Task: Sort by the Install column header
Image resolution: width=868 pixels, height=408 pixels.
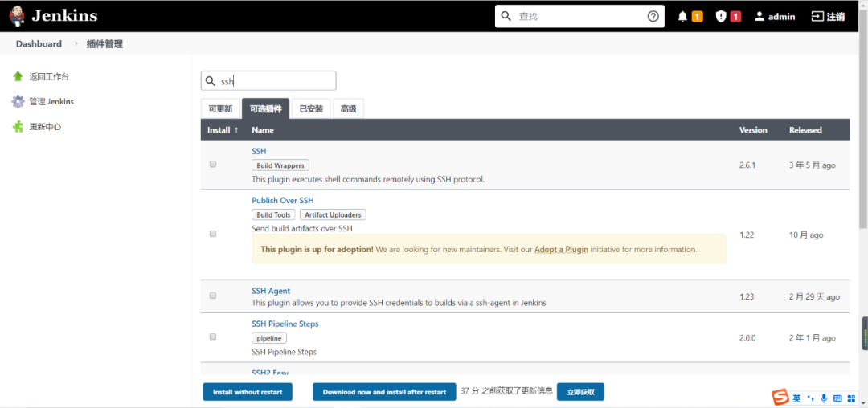Action: point(223,130)
